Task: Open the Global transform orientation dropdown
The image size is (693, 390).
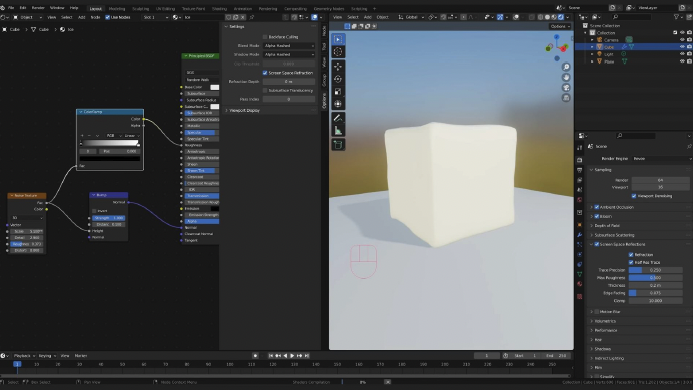Action: click(411, 17)
